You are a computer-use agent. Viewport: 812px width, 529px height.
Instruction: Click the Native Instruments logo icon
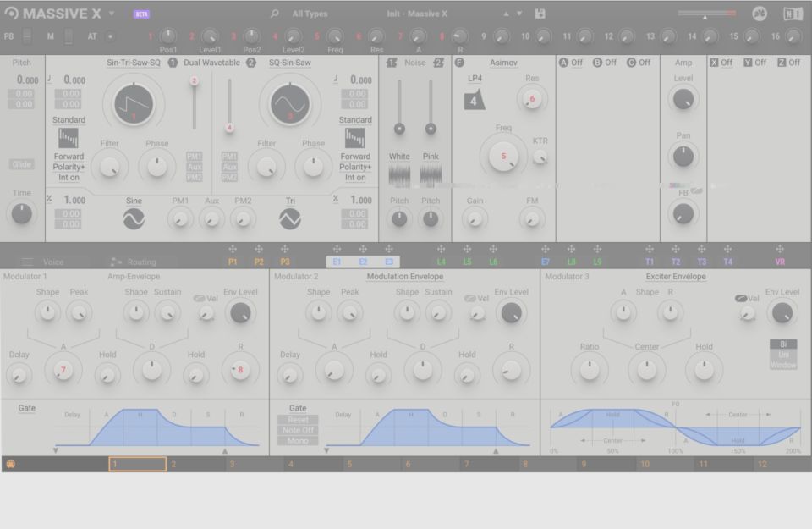coord(793,14)
